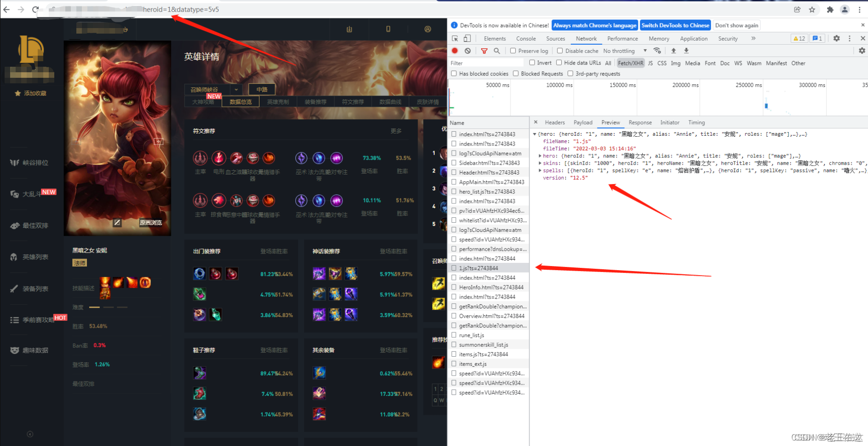Click in network Filter text field
This screenshot has height=446, width=868.
(x=486, y=63)
